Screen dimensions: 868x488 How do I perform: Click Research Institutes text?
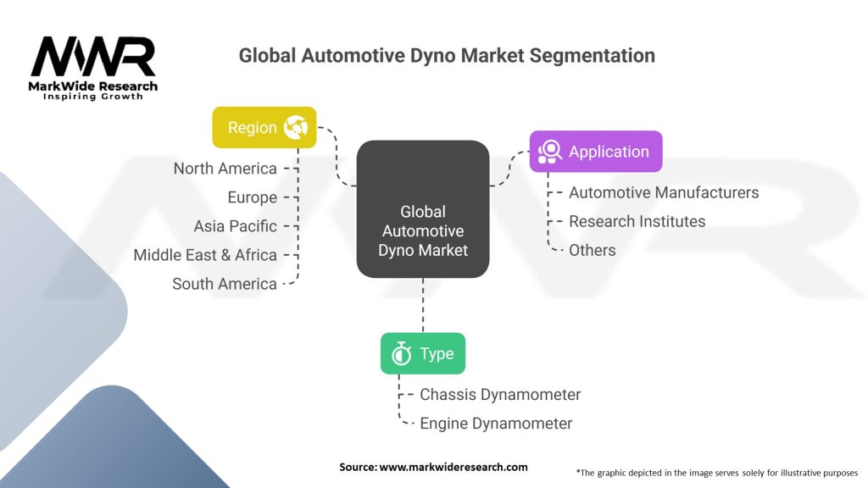tap(637, 221)
